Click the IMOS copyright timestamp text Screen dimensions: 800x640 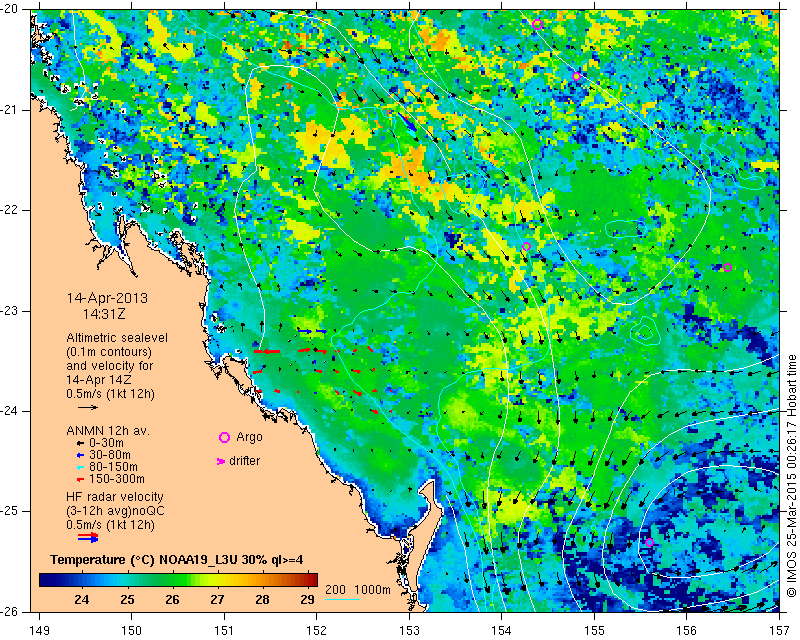pos(791,476)
